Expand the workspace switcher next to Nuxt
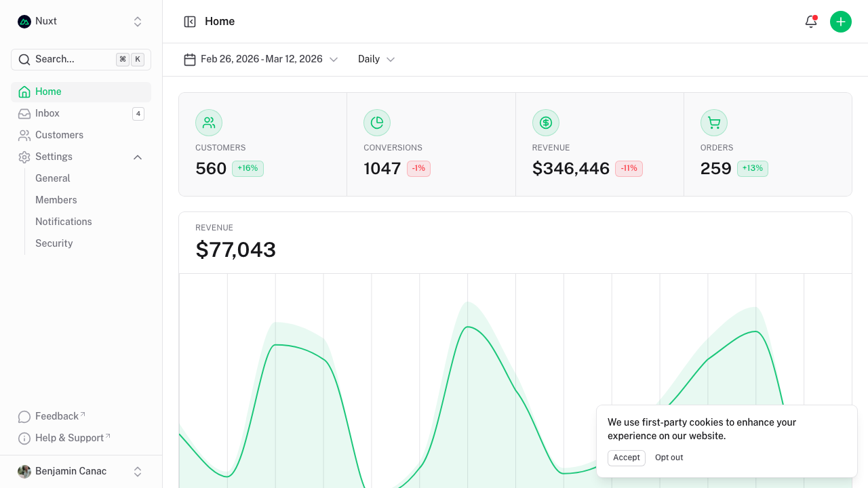 point(138,21)
